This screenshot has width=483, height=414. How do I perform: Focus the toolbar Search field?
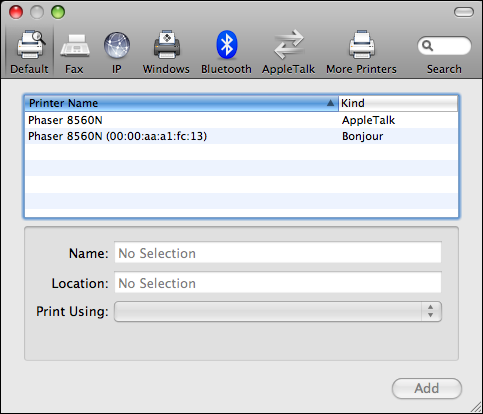(444, 46)
